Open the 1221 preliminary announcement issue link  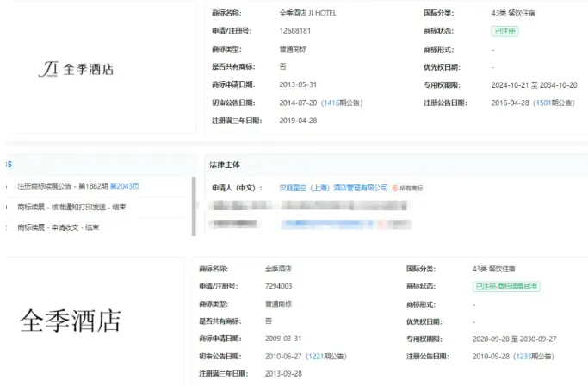tap(316, 357)
